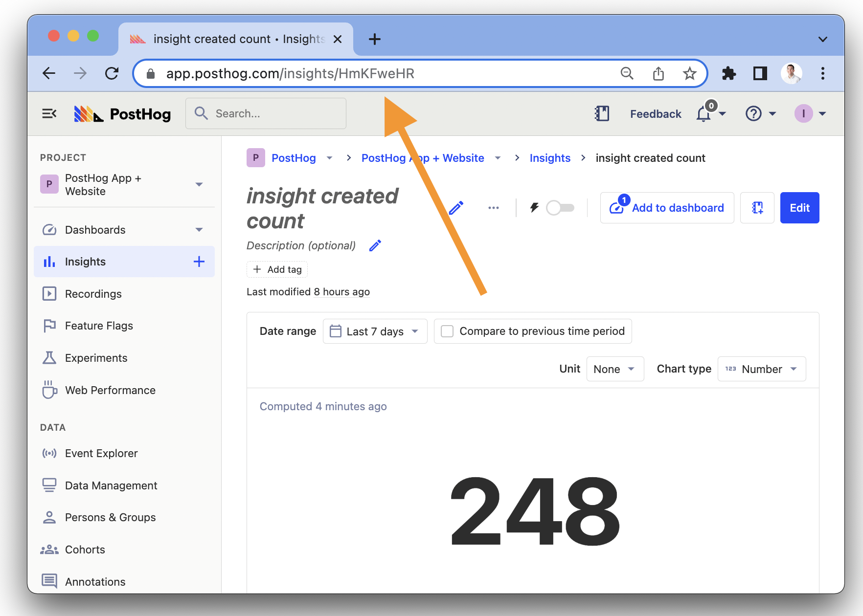Open the Unit None dropdown
863x616 pixels.
coord(614,369)
